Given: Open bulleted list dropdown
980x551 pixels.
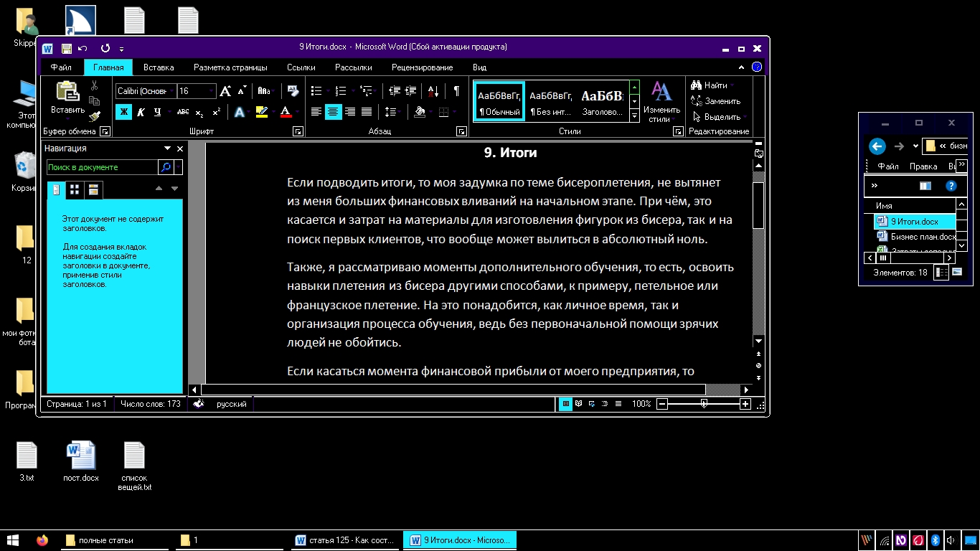Looking at the screenshot, I should 328,91.
